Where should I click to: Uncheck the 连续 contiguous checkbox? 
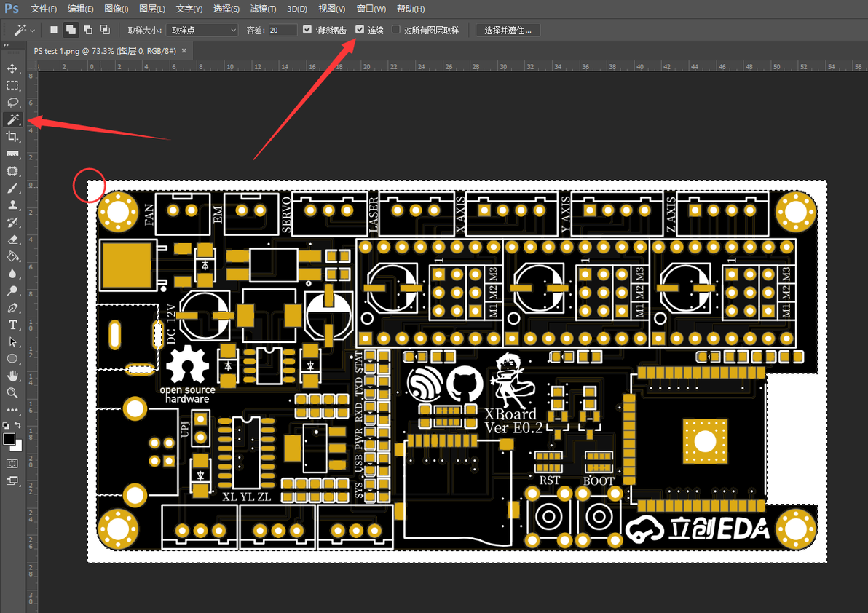point(360,30)
